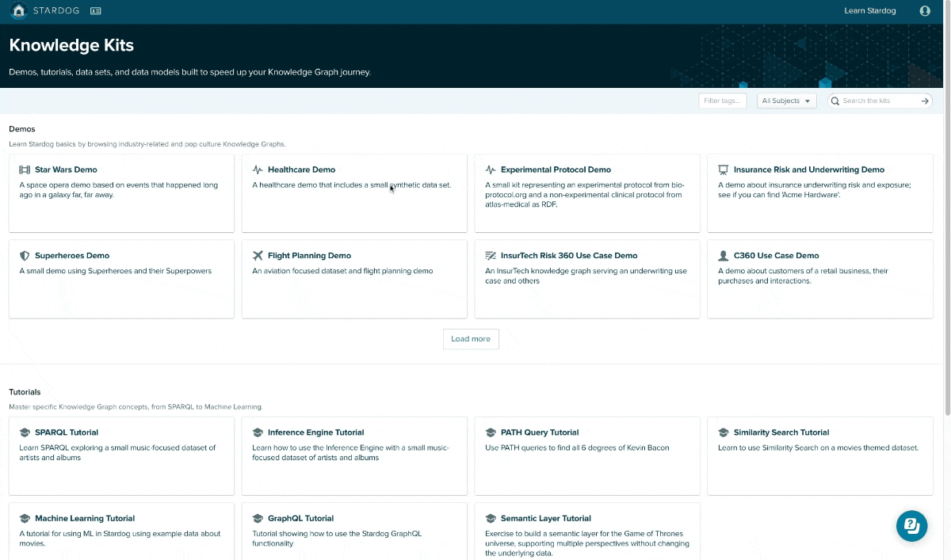Open the Experimental Protocol Demo title

[x=556, y=170]
